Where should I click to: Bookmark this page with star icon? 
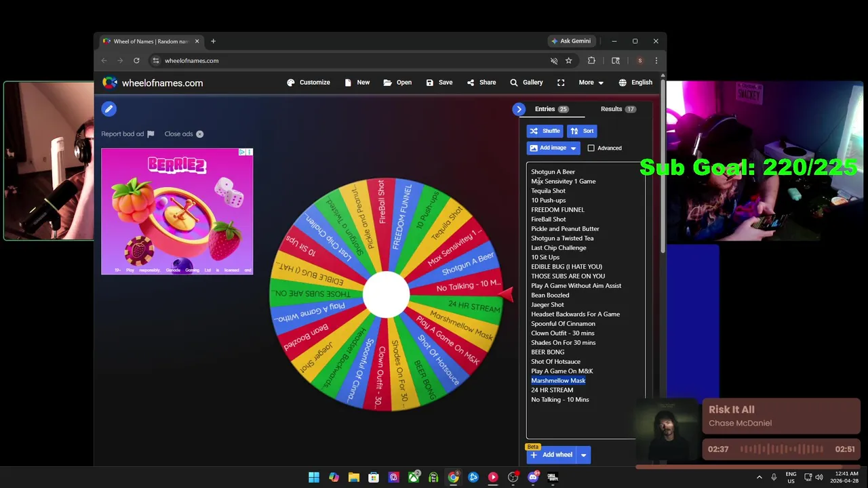pos(569,60)
